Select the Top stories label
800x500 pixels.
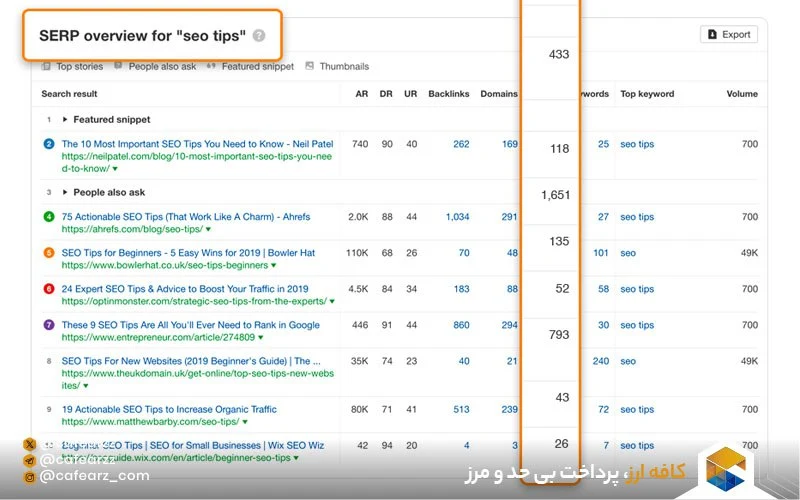click(x=80, y=66)
